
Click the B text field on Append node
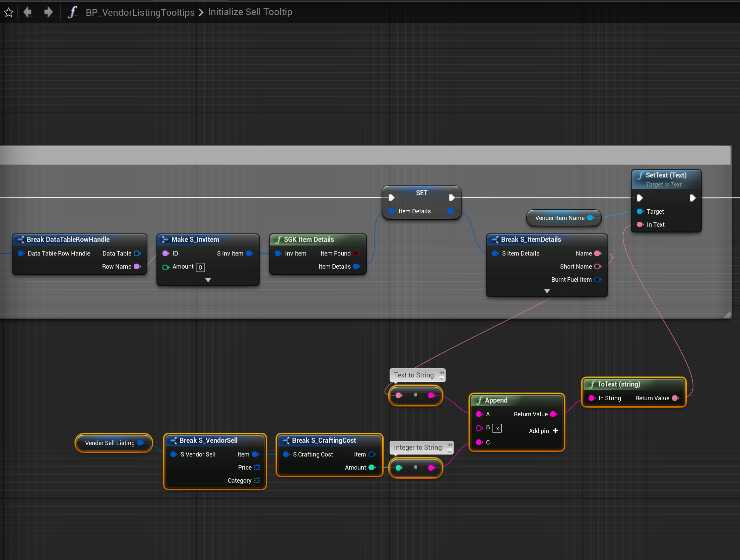(497, 428)
